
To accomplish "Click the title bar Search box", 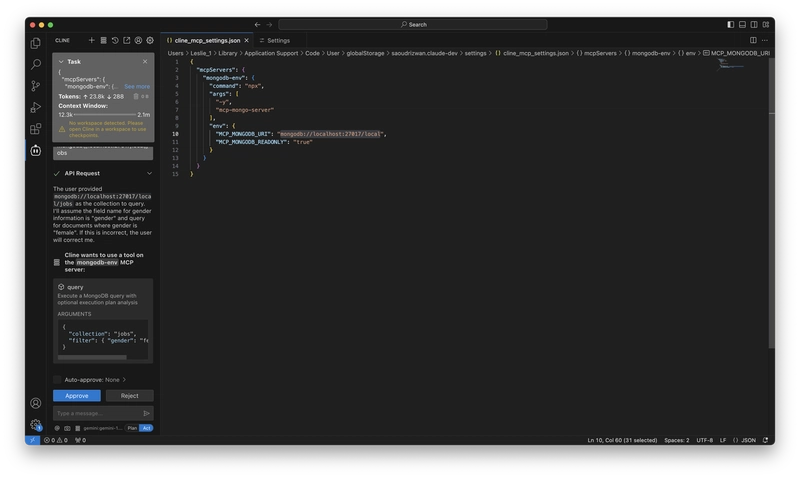I will pyautogui.click(x=413, y=24).
